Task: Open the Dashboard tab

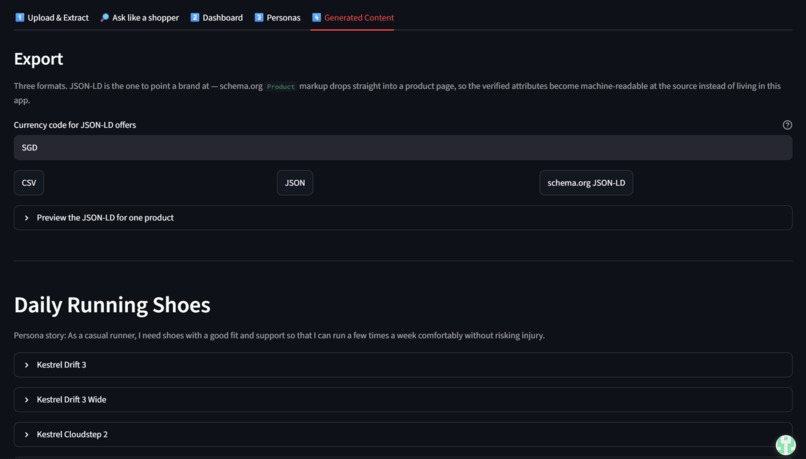Action: coord(216,17)
